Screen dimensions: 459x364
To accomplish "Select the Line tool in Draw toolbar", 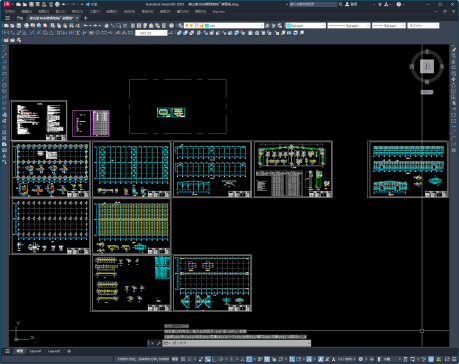I will [4, 50].
